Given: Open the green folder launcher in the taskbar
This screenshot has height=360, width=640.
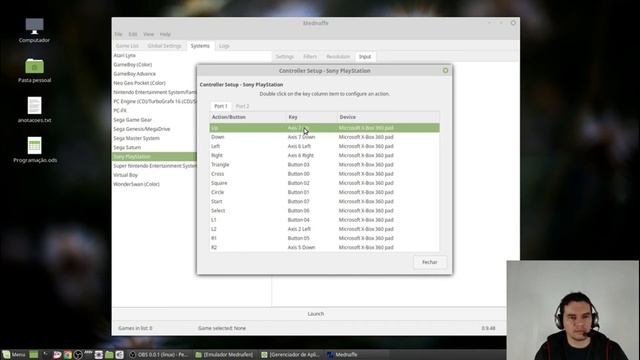Looking at the screenshot, I should (109, 355).
